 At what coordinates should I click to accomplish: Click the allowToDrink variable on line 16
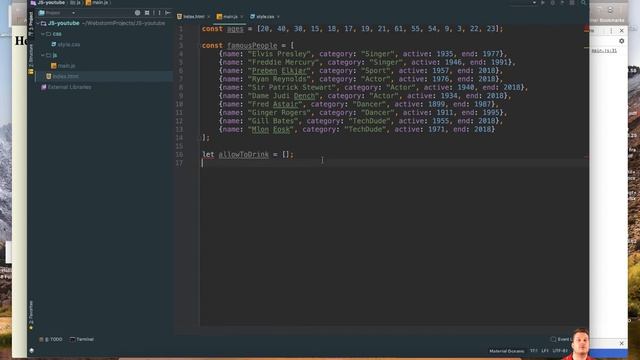point(244,154)
